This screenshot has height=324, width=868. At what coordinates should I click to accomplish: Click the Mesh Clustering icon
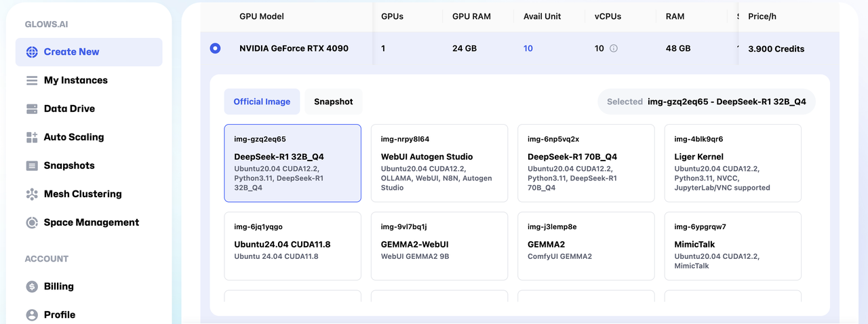pyautogui.click(x=32, y=195)
